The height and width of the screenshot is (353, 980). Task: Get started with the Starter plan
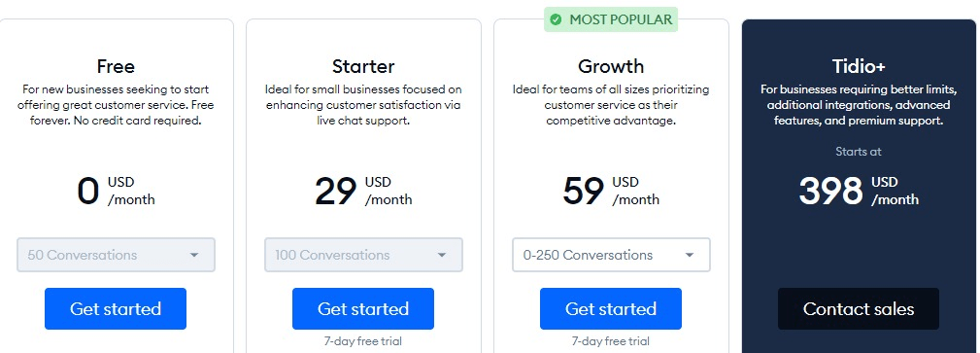[363, 308]
